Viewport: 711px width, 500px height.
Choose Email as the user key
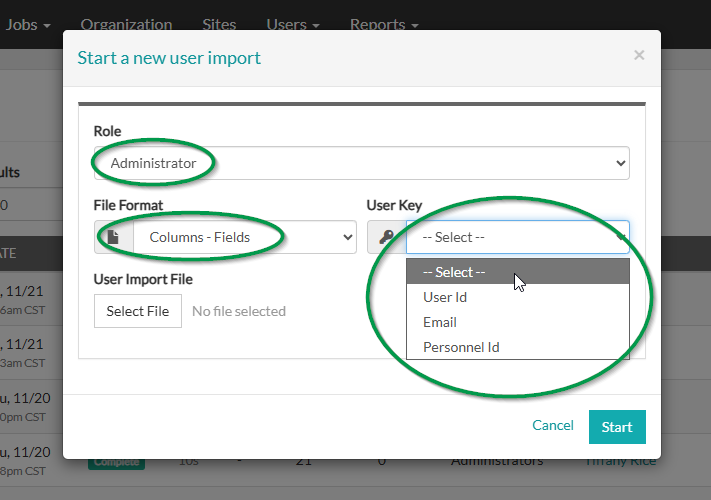click(x=517, y=322)
